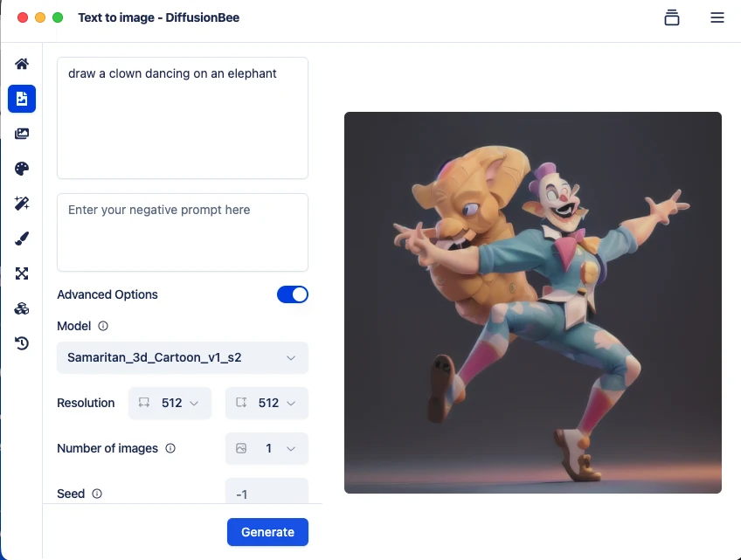The height and width of the screenshot is (560, 741).
Task: Click the Generate button
Action: 267,532
